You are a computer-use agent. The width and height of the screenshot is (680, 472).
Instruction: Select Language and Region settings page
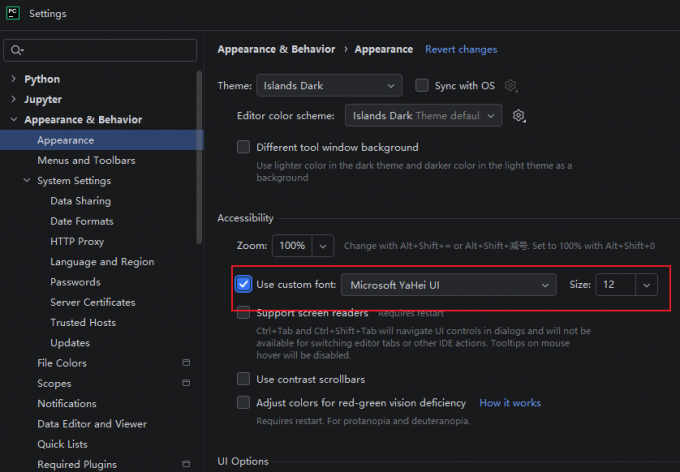point(102,262)
